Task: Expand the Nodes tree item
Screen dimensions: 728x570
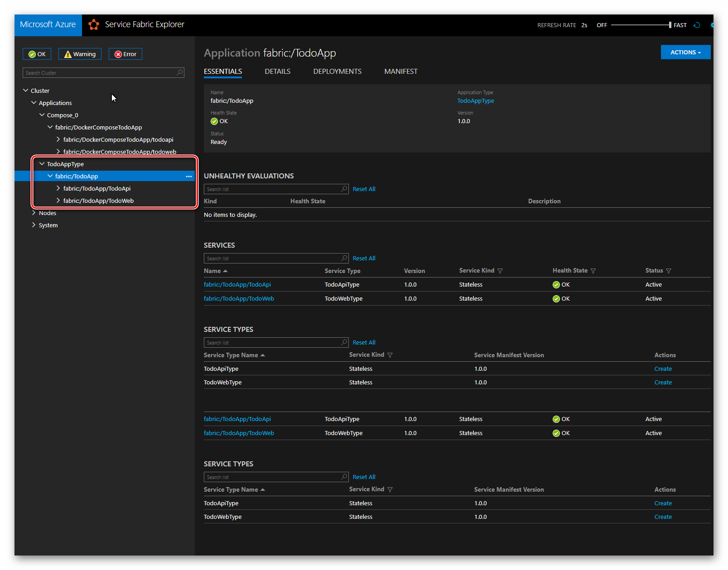Action: point(34,213)
